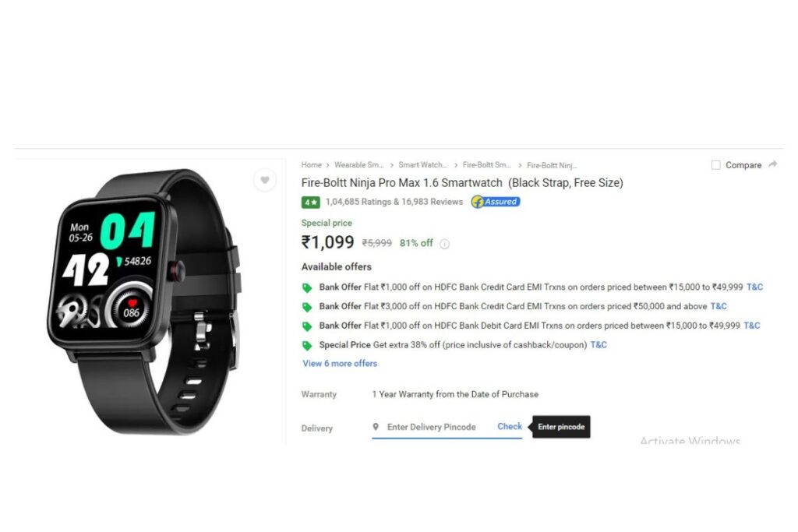Go to Wearable Sm... breadcrumb
The image size is (798, 532).
pyautogui.click(x=358, y=165)
